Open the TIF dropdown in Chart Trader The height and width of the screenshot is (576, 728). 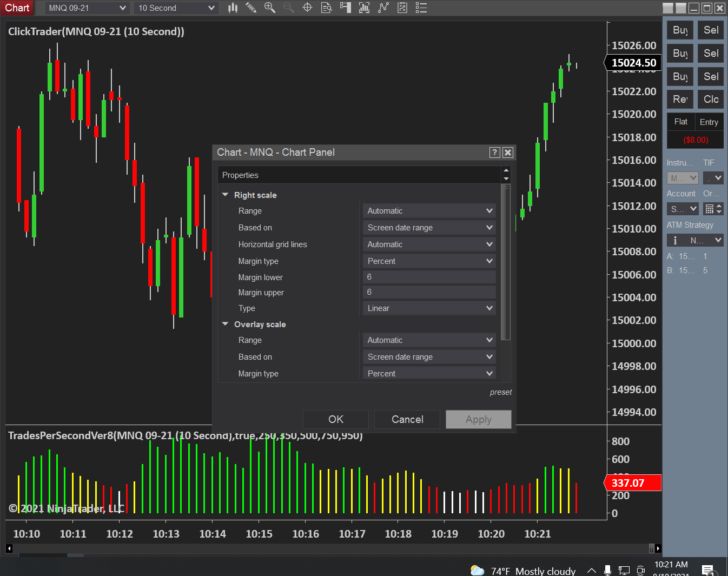click(713, 178)
